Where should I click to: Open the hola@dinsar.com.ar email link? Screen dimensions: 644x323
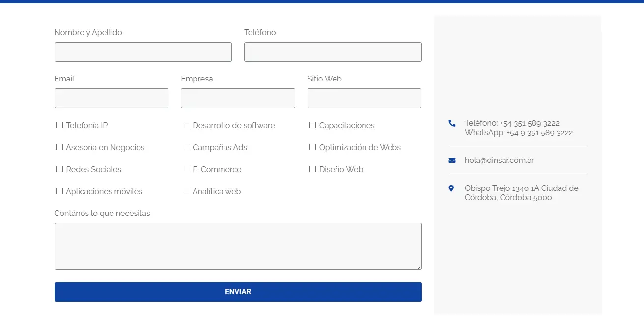point(499,161)
